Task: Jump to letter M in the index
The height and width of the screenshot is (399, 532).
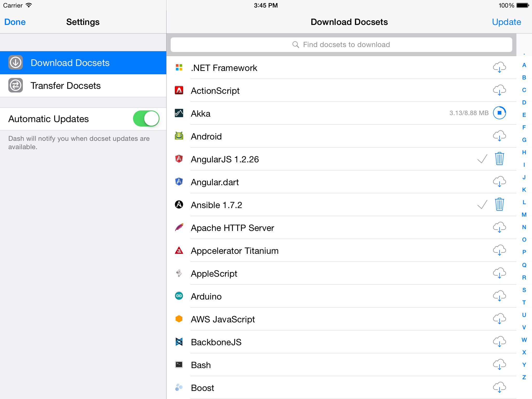Action: pyautogui.click(x=524, y=215)
